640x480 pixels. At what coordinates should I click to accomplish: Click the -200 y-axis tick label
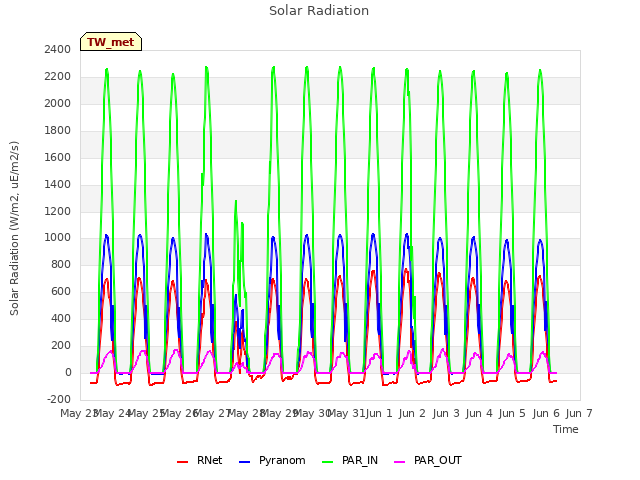pos(59,399)
